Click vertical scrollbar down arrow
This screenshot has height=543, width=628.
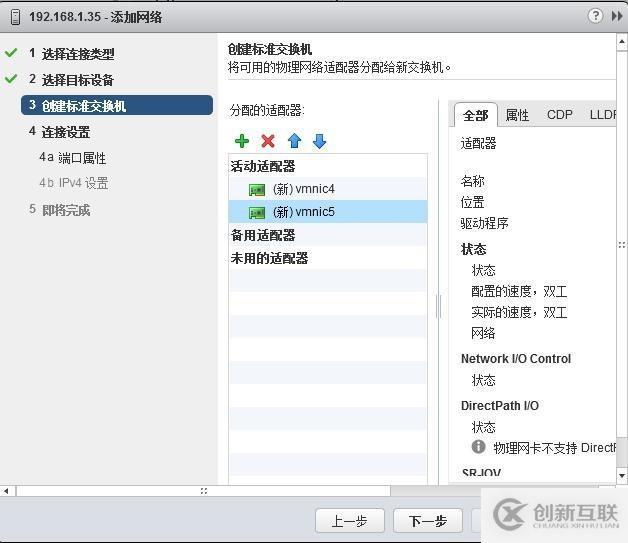pos(622,476)
